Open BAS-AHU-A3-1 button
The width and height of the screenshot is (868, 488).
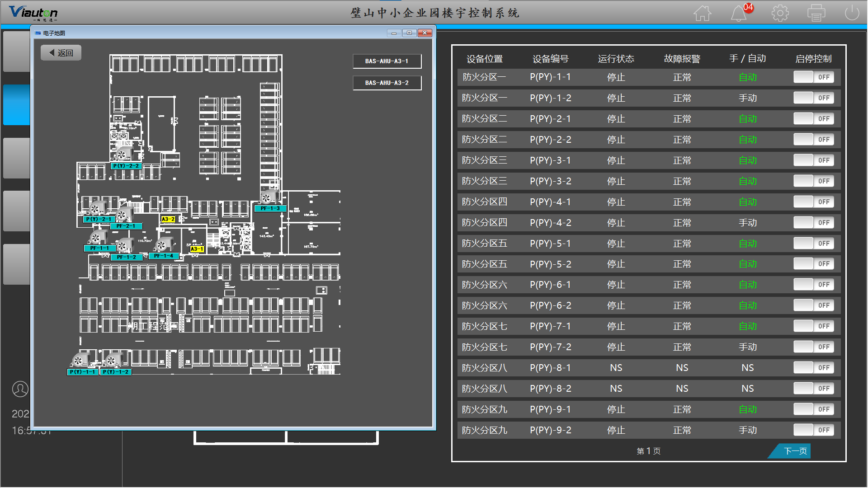387,61
